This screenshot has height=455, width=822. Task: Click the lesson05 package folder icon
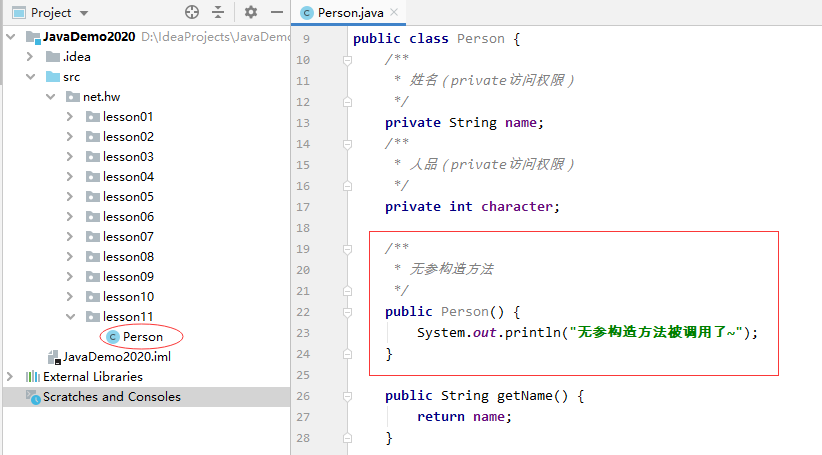tap(93, 197)
